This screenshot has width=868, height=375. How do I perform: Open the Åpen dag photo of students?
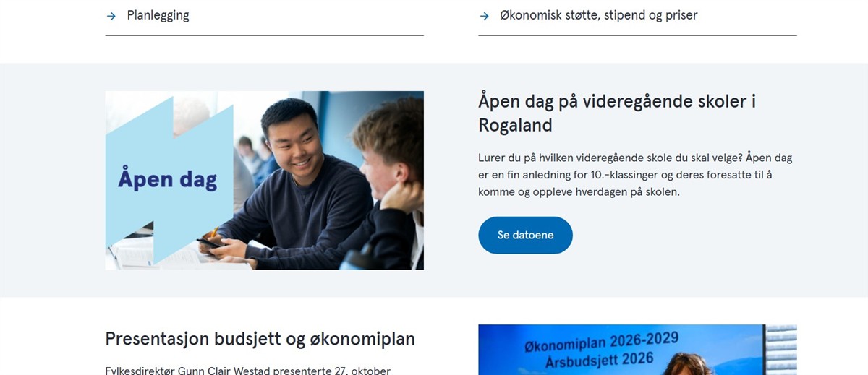tap(264, 181)
